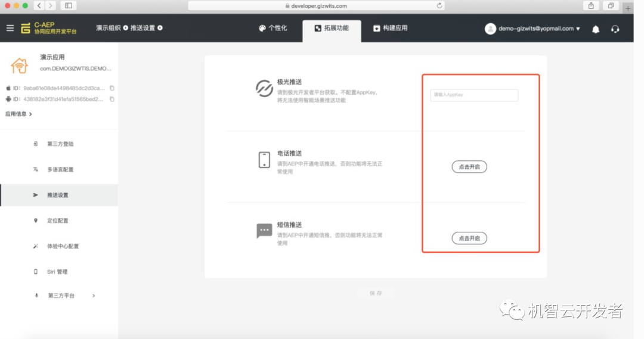Enable SMS push with 点击开启 button
This screenshot has height=339, width=644.
[x=469, y=238]
